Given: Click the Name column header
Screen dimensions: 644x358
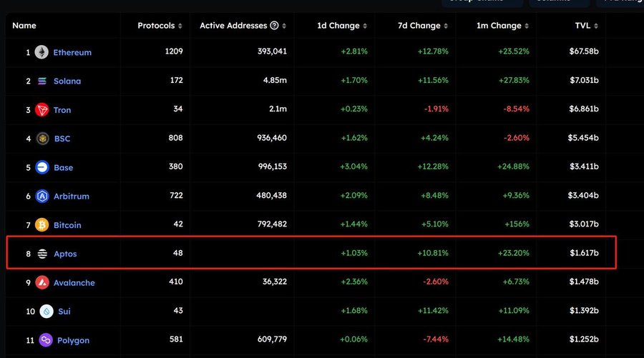Looking at the screenshot, I should (x=24, y=26).
